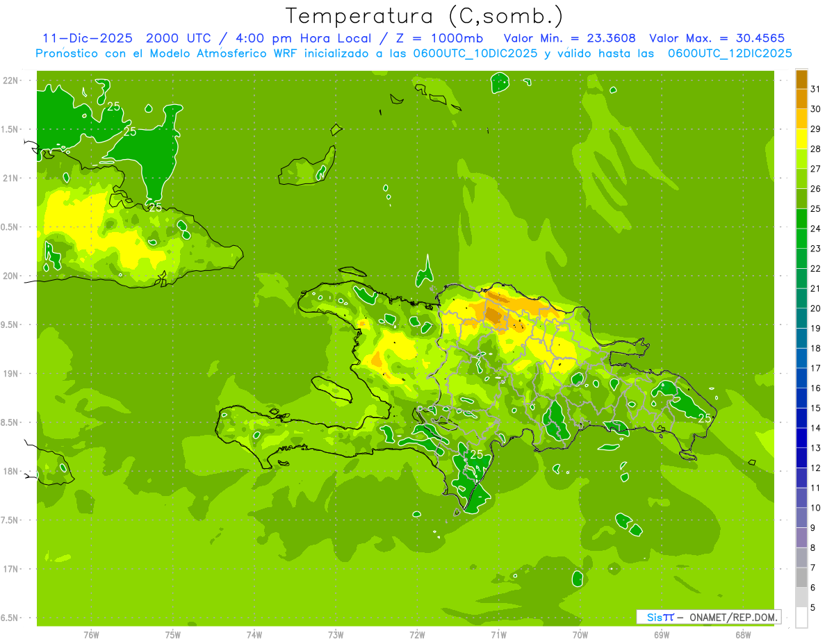Viewport: 834px width, 644px height.
Task: Click the "19N" latitude axis label
Action: pos(11,374)
